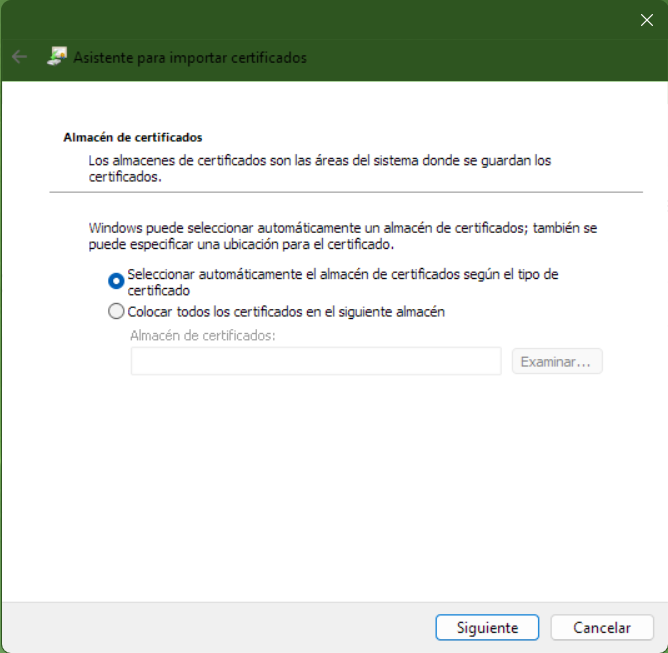
Task: Click the back arrow in the title bar
Action: point(19,57)
